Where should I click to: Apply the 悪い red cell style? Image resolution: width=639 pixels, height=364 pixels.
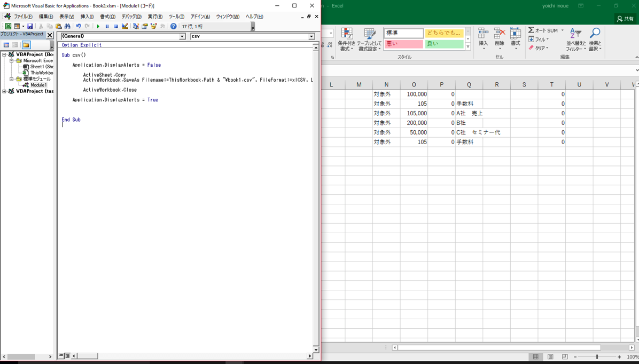pyautogui.click(x=403, y=44)
